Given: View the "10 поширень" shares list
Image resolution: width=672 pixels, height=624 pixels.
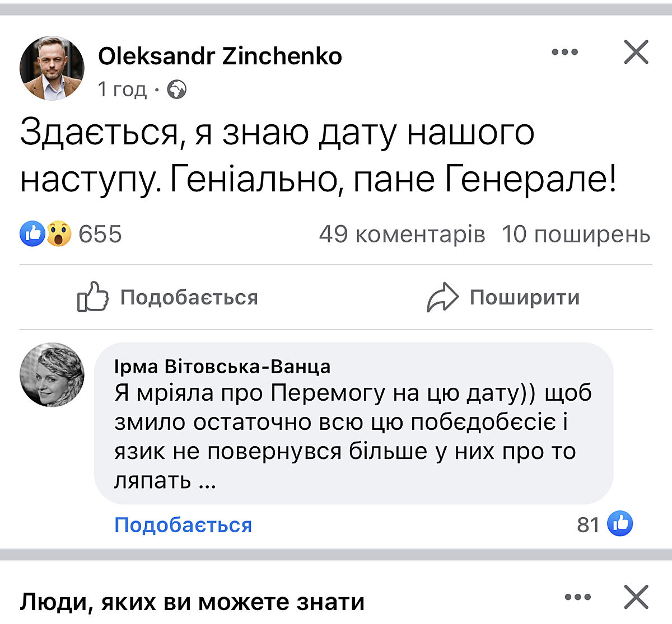Looking at the screenshot, I should pos(576,234).
